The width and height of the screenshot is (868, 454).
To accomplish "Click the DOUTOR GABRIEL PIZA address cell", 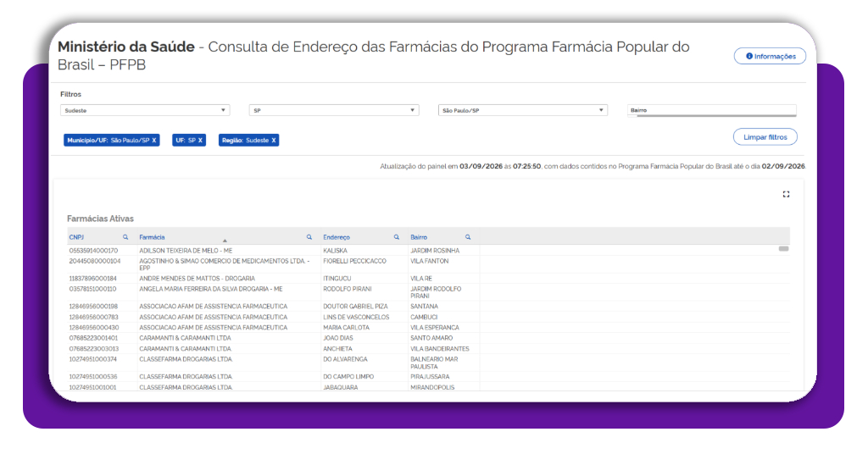I will tap(355, 307).
